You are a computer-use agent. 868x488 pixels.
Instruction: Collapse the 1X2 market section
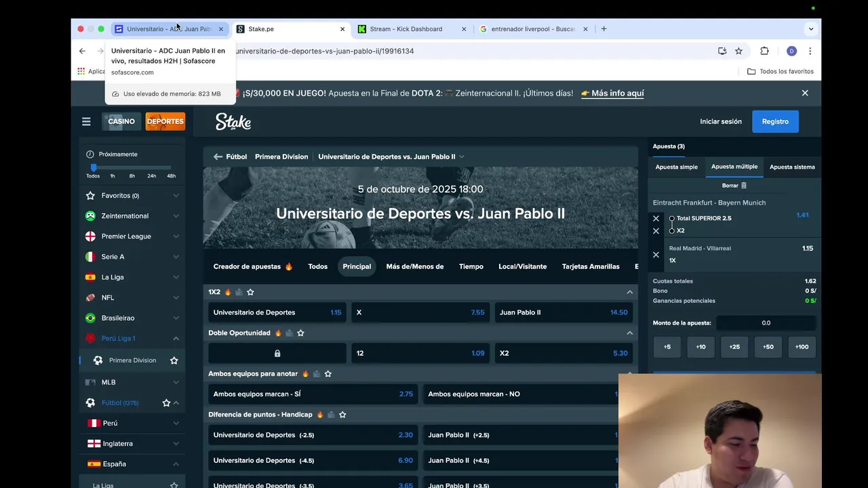click(x=629, y=292)
